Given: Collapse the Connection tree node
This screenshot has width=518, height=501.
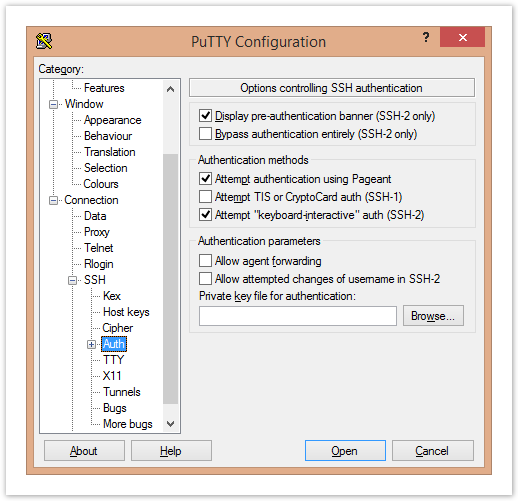Looking at the screenshot, I should pos(53,200).
